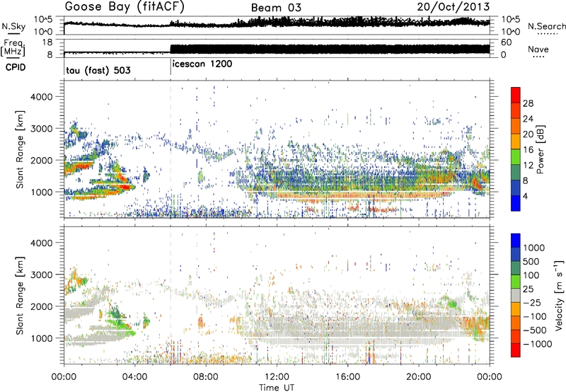Click the "Freq. [MHz]" axis label
This screenshot has width=566, height=392.
click(13, 48)
